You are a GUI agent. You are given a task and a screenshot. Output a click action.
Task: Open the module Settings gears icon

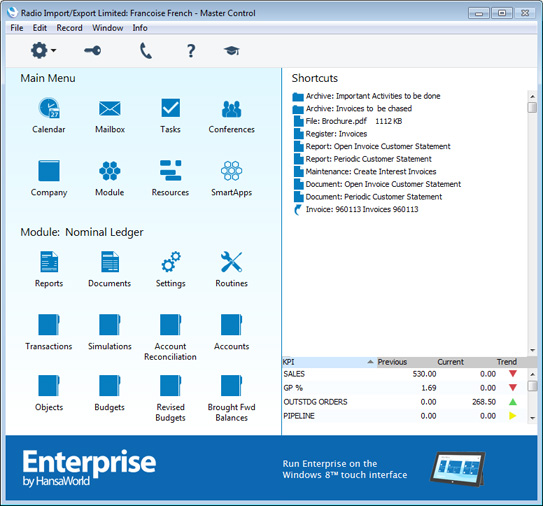point(171,261)
